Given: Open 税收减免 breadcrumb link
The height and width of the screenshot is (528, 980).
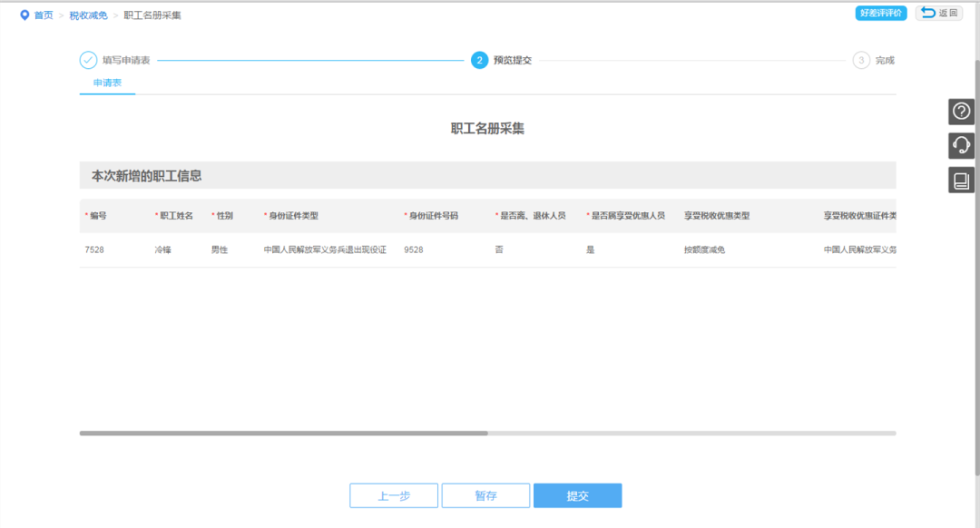Looking at the screenshot, I should pos(88,15).
